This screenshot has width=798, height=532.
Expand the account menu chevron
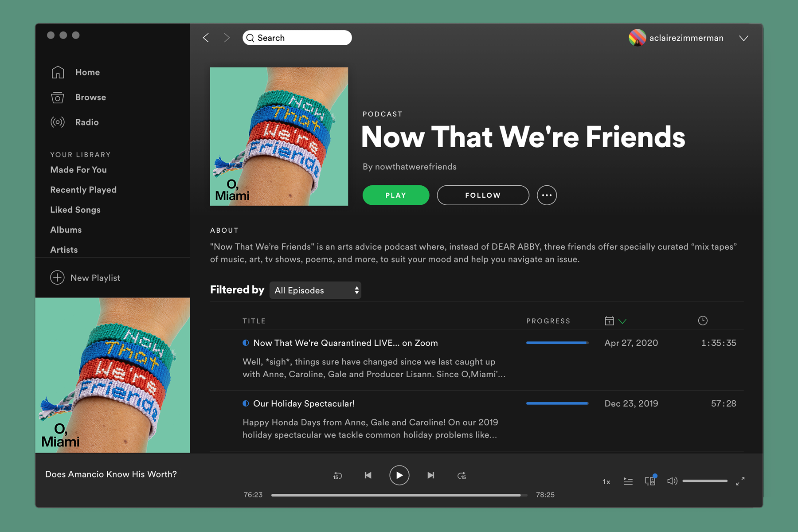pyautogui.click(x=744, y=38)
